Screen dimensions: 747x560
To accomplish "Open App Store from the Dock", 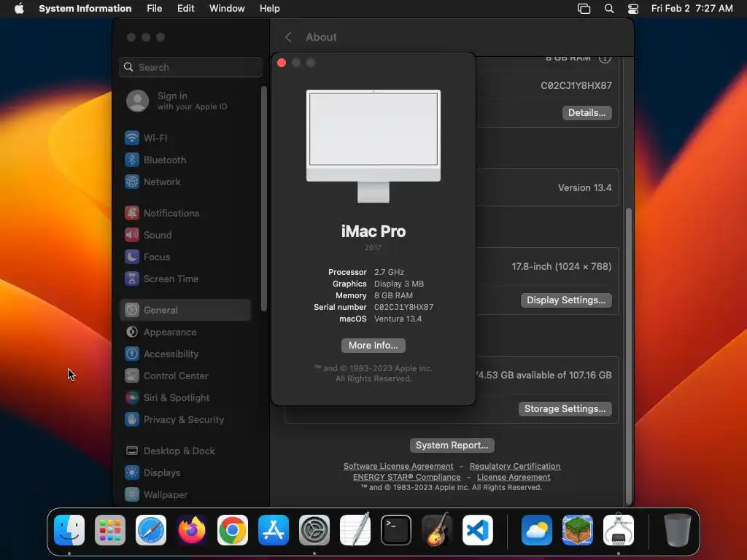I will [274, 530].
